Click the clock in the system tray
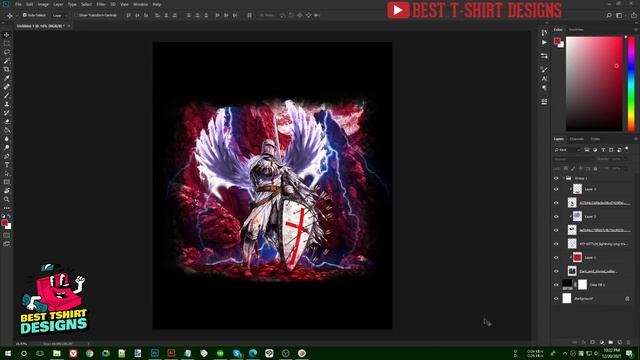This screenshot has height=360, width=640. (x=611, y=353)
